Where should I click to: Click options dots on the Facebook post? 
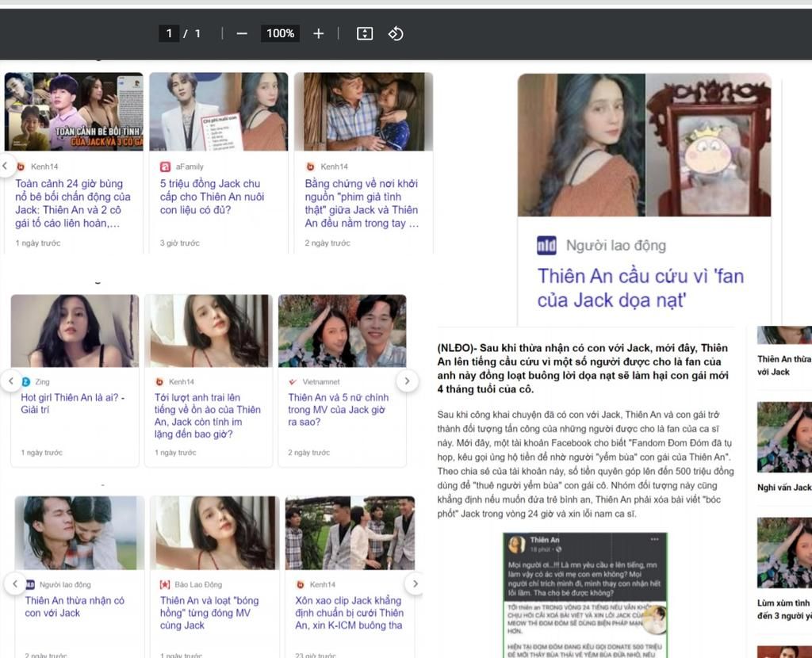coord(654,539)
